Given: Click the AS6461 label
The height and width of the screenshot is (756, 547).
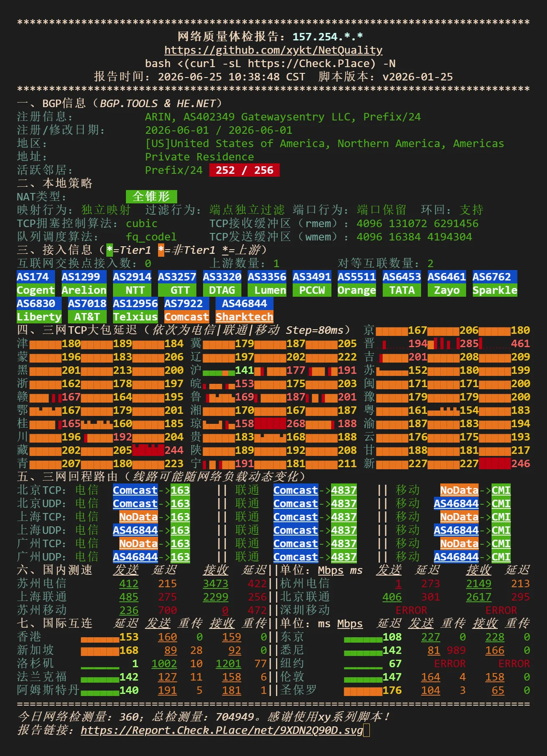Looking at the screenshot, I should 447,277.
